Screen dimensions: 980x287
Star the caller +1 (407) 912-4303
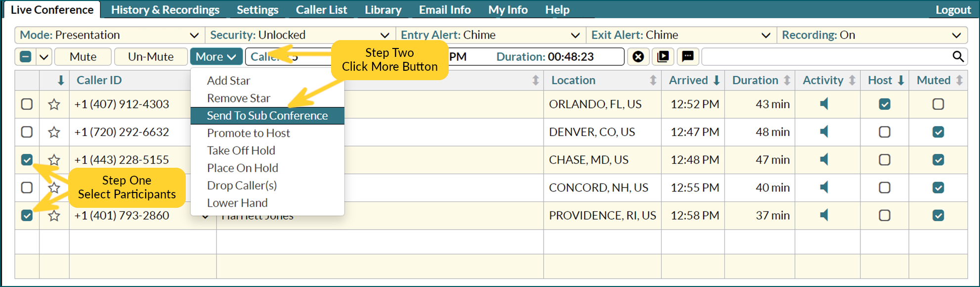(x=54, y=104)
